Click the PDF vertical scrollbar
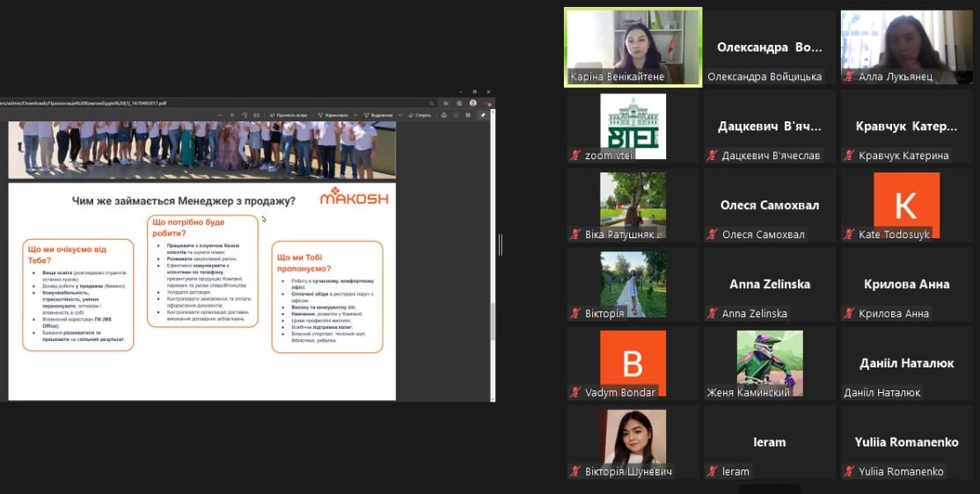980x494 pixels. coord(492,264)
